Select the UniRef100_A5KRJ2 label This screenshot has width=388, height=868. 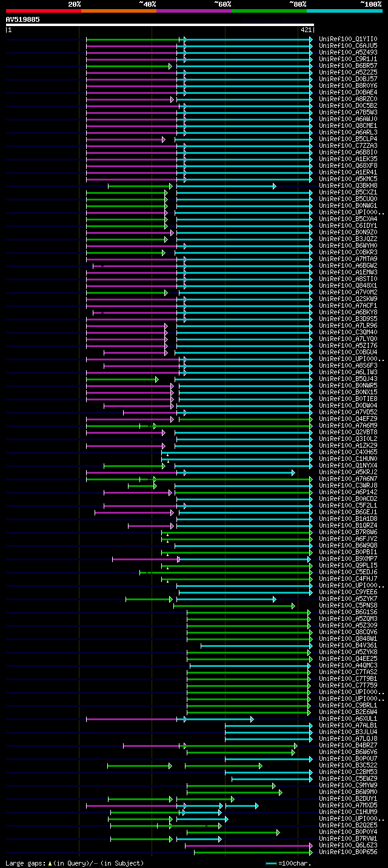(348, 472)
